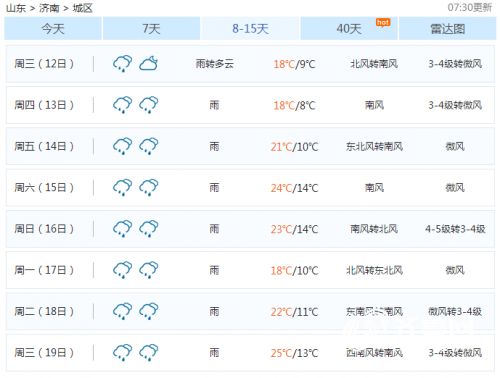The width and height of the screenshot is (500, 378).
Task: Select the 周三（12日）date label
Action: coord(44,64)
